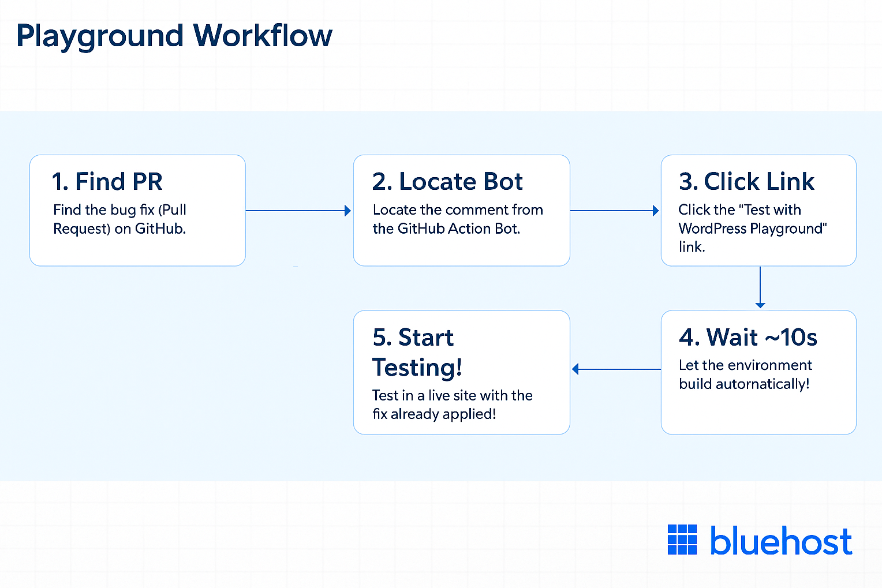Click "Find the bug fix (Pull Request) on GitHub." text

(x=119, y=219)
